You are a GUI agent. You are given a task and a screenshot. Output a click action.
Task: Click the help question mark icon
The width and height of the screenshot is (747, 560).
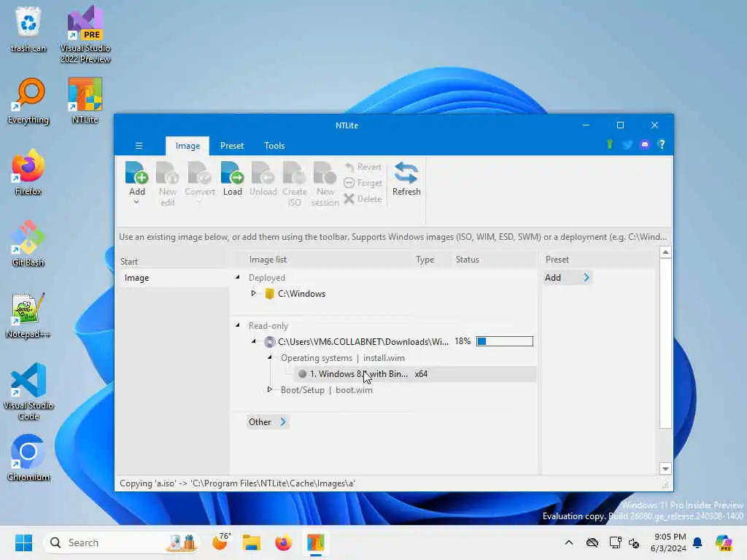pyautogui.click(x=662, y=144)
